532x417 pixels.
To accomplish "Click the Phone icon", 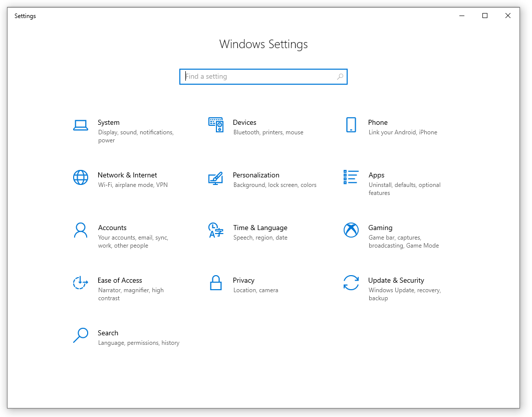I will (351, 125).
